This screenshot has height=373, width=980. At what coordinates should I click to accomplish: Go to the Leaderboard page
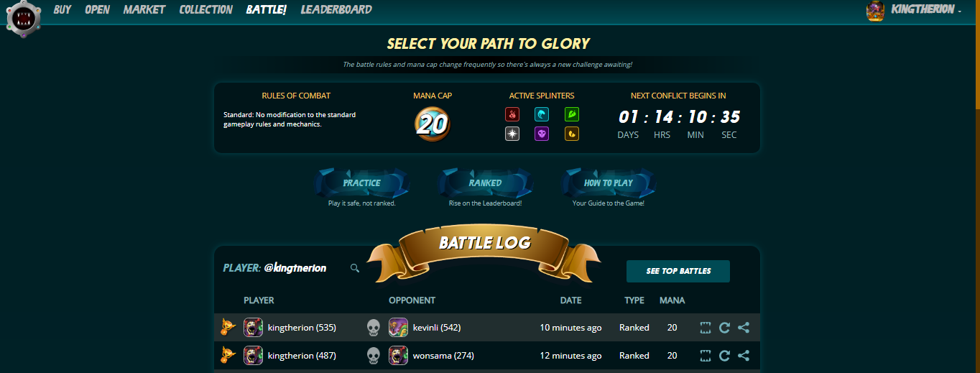coord(336,10)
